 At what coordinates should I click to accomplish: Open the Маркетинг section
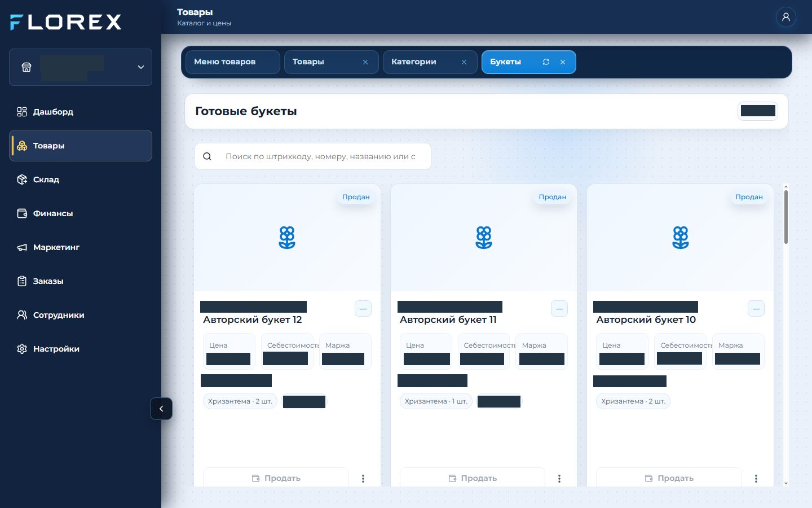tap(81, 247)
